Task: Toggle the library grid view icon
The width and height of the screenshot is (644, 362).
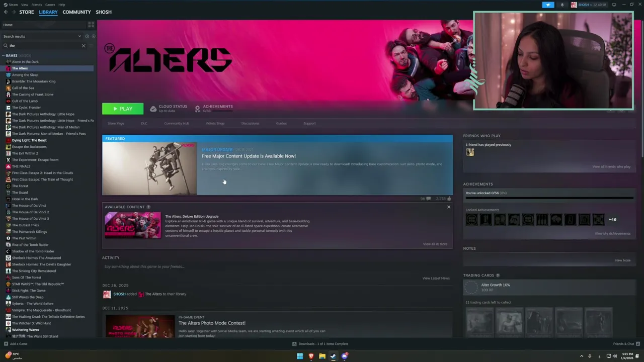Action: click(91, 25)
